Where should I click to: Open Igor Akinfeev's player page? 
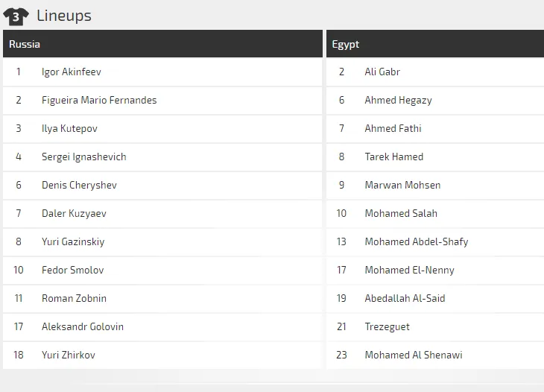click(x=71, y=72)
